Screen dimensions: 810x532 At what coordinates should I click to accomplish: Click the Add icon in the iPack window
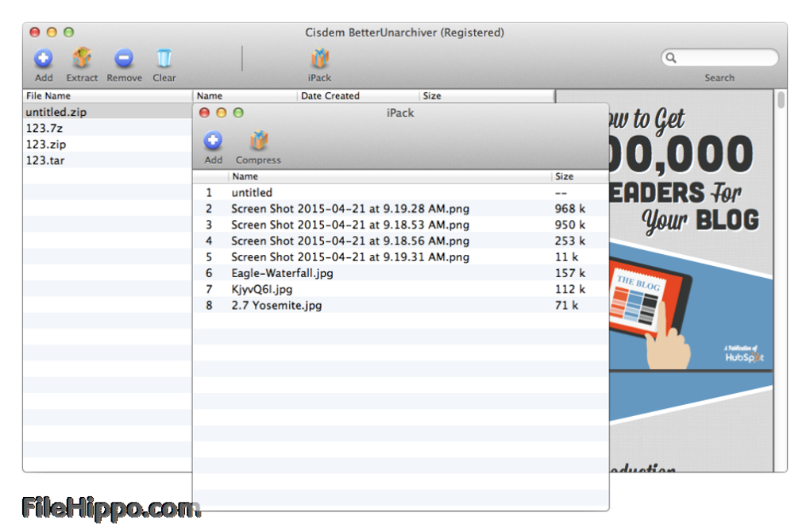(213, 141)
